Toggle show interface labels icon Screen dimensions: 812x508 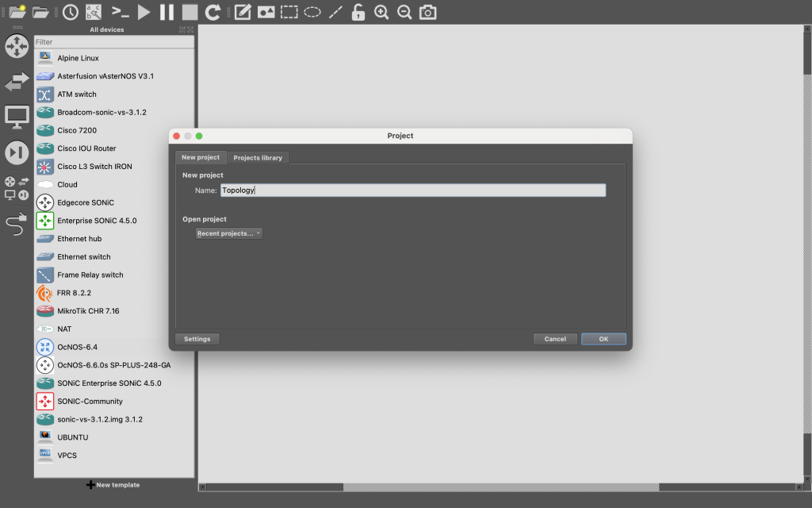point(94,12)
